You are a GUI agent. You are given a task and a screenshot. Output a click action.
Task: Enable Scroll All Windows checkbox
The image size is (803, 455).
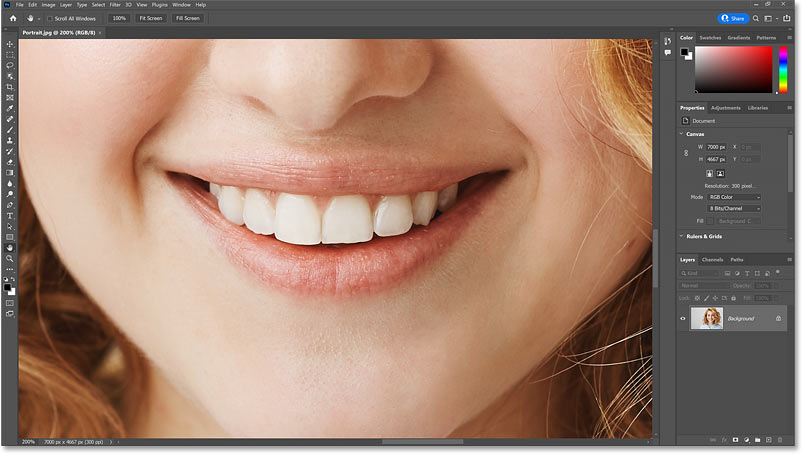point(50,18)
